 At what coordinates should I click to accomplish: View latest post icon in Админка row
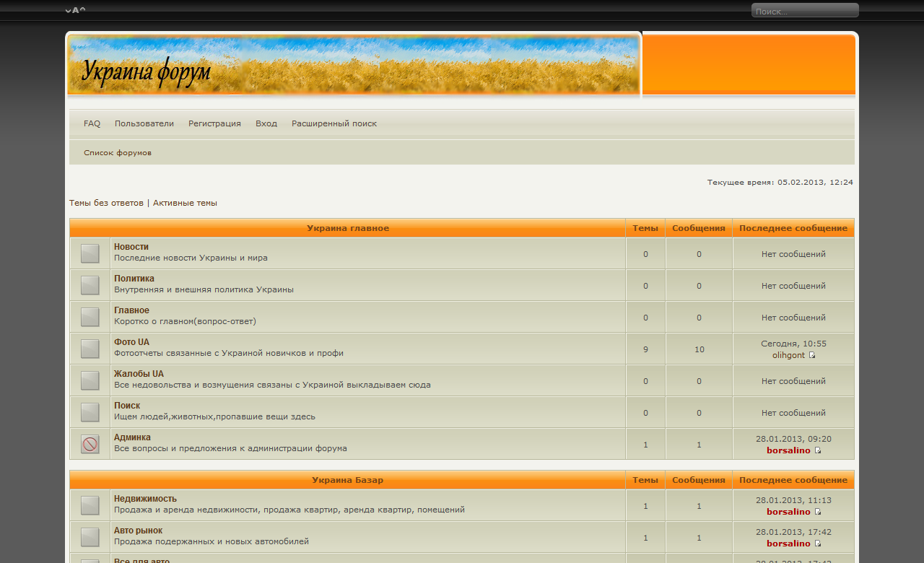tap(818, 450)
